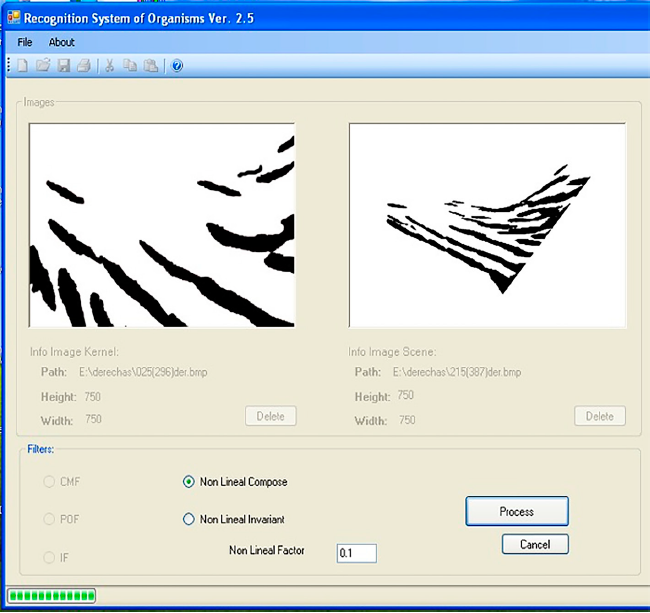Click the Paste clipboard icon
Image resolution: width=650 pixels, height=613 pixels.
[x=150, y=66]
